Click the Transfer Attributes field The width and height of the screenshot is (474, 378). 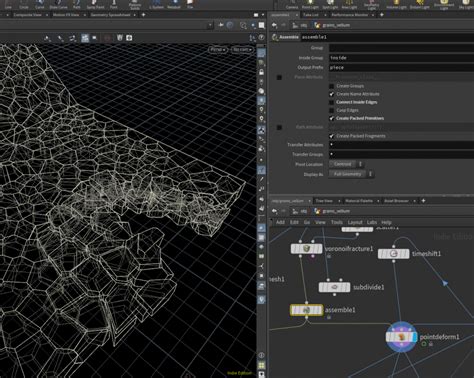401,145
